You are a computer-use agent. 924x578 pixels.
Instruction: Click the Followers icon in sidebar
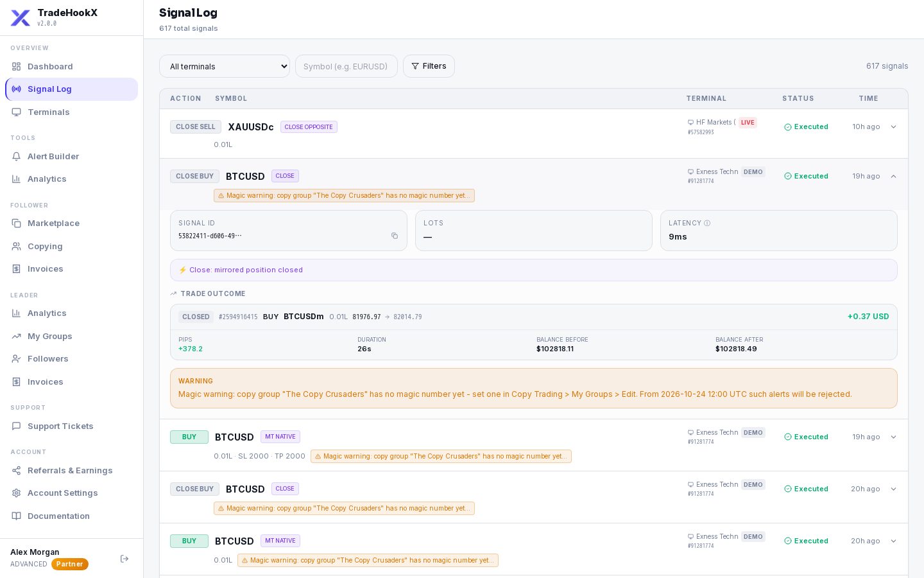17,358
